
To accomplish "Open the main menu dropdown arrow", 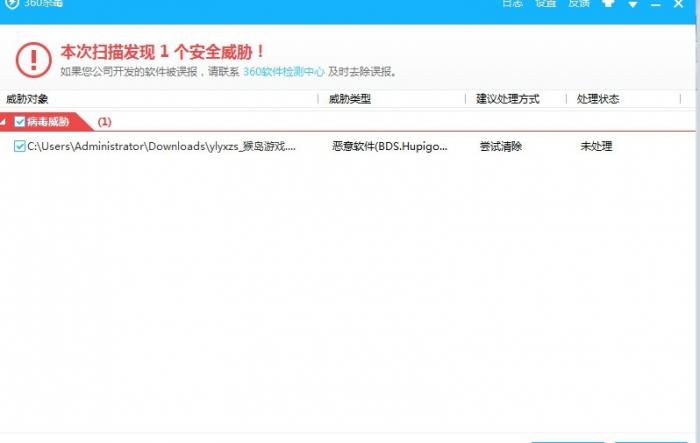I will tap(633, 4).
